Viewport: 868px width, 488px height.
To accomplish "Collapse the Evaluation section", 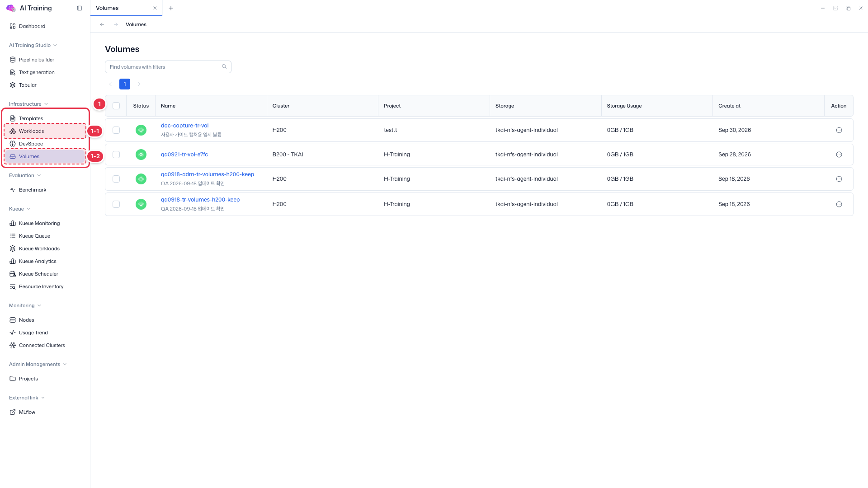I will [25, 175].
